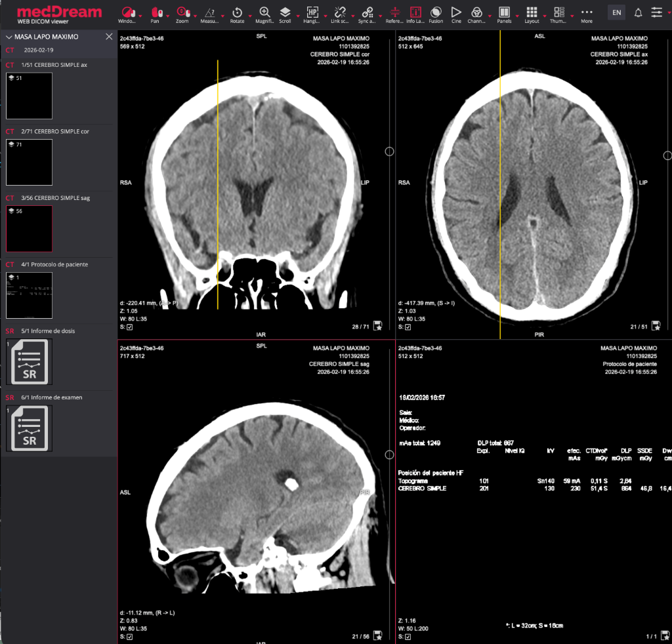The image size is (672, 644).
Task: Toggle Thumbnails panel
Action: coord(559,14)
